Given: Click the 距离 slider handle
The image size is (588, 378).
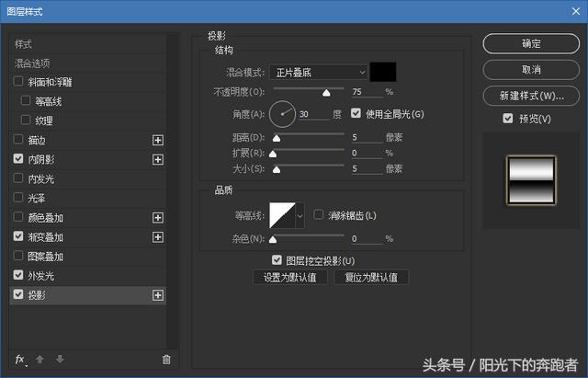Looking at the screenshot, I should (277, 139).
